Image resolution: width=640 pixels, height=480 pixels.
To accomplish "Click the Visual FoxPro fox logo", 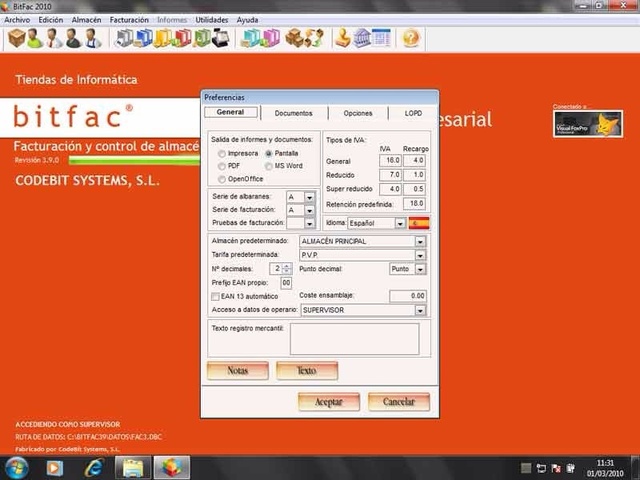I will point(588,124).
